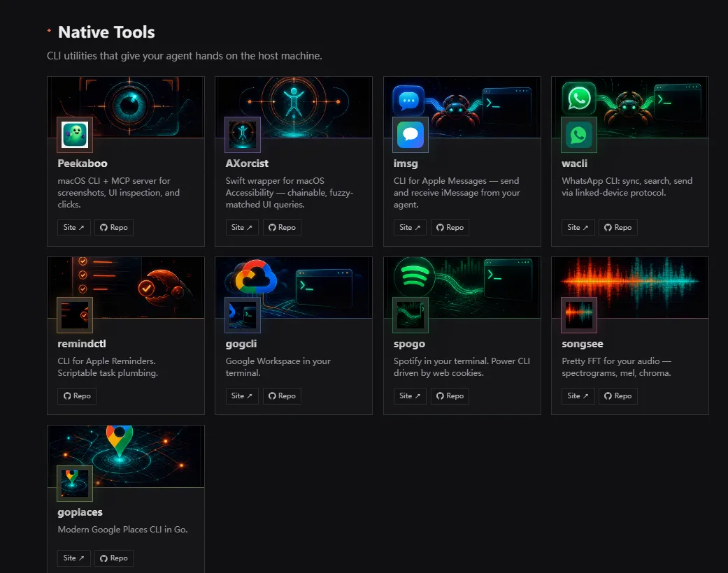Click the Peekaboo ghost app icon
This screenshot has width=728, height=573.
click(75, 135)
